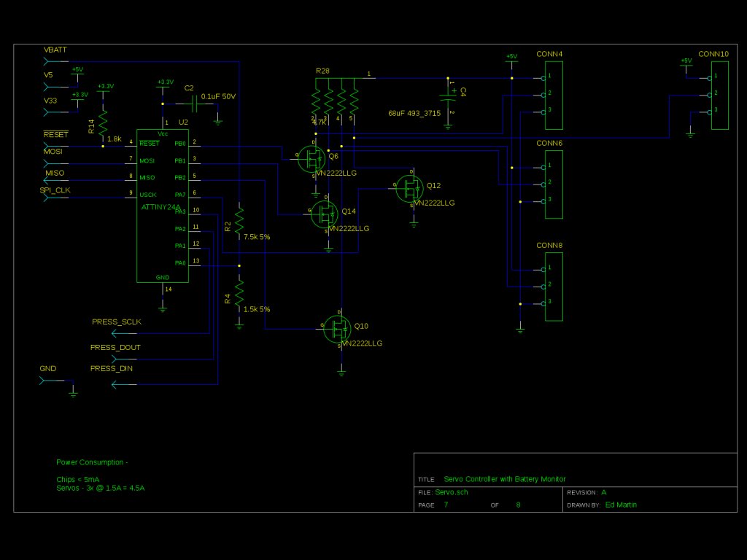This screenshot has width=747, height=560.
Task: Select the ATTINY24A chip label
Action: 161,207
